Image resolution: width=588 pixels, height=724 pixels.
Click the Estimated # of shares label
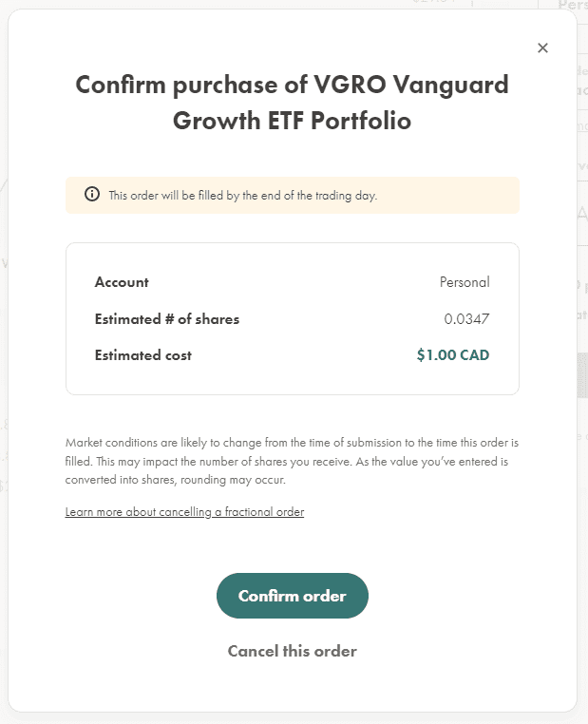(167, 319)
